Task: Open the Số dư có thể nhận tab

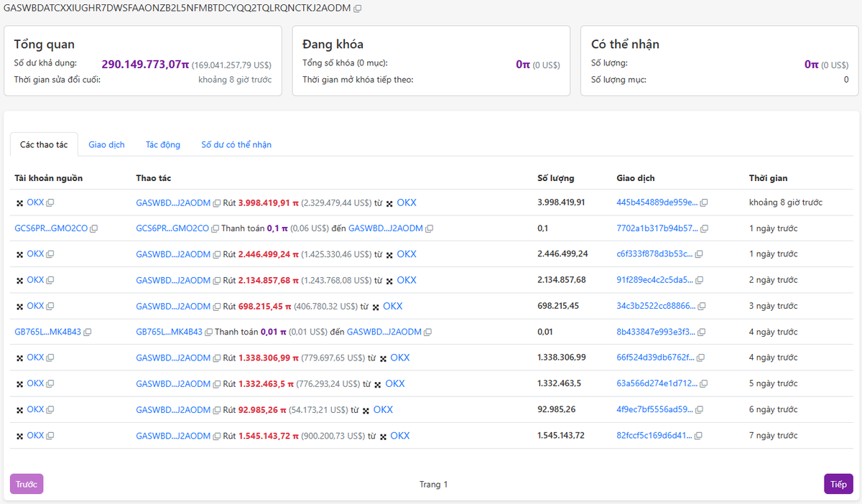Action: click(x=236, y=144)
